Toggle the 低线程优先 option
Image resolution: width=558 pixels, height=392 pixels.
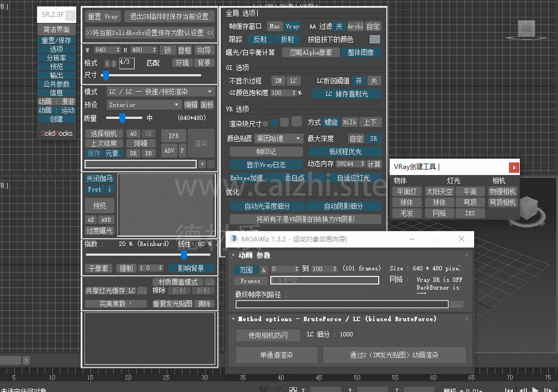click(345, 152)
